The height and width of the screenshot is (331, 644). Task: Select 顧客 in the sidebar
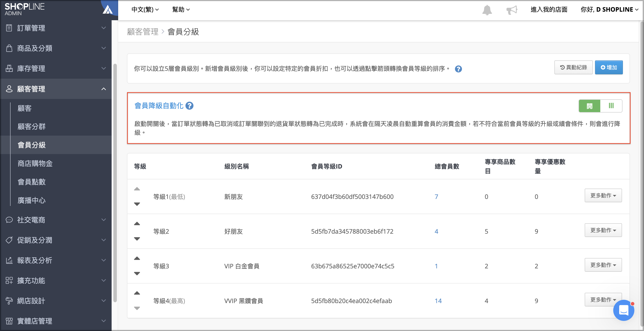click(25, 108)
